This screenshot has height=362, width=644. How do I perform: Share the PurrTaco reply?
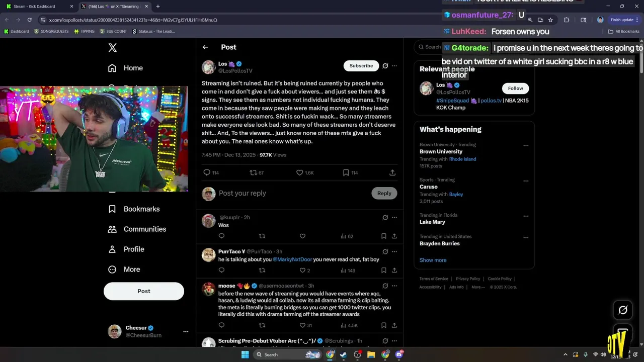394,270
